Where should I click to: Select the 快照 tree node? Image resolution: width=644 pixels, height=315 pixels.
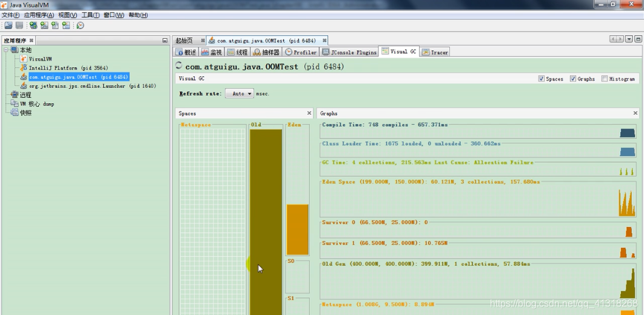click(x=25, y=113)
